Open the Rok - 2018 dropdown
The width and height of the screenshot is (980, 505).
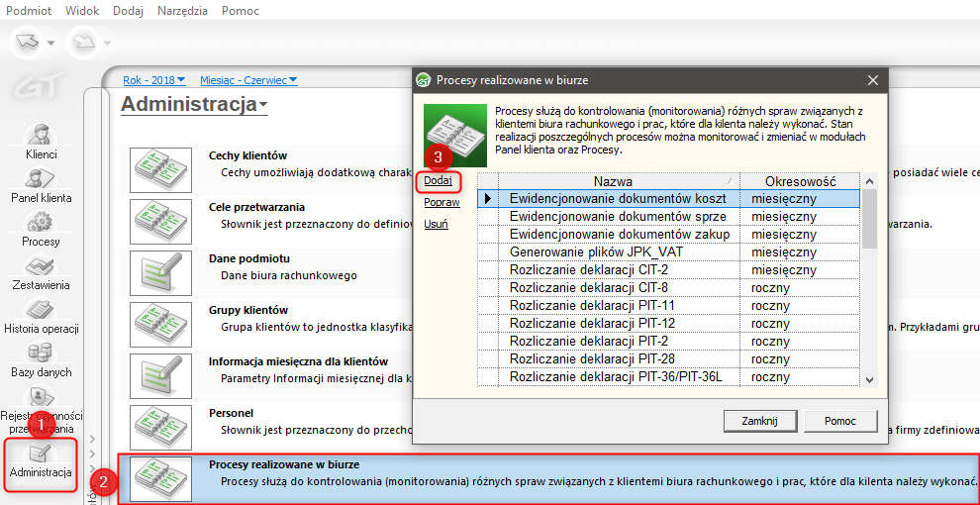[153, 80]
